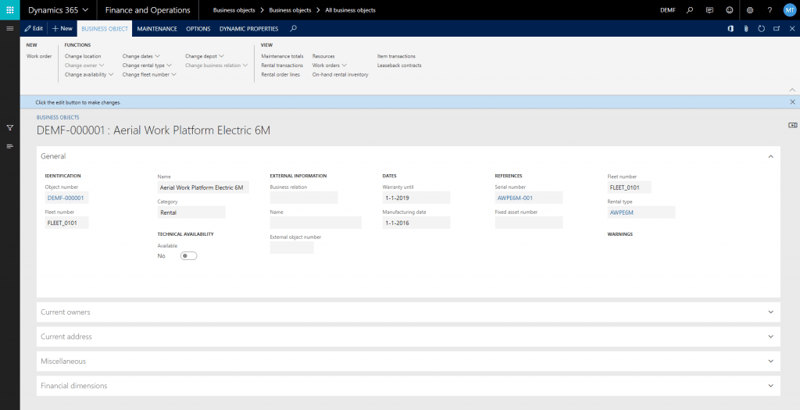Collapse the ribbon with chevron arrow
This screenshot has width=800, height=410.
(792, 90)
